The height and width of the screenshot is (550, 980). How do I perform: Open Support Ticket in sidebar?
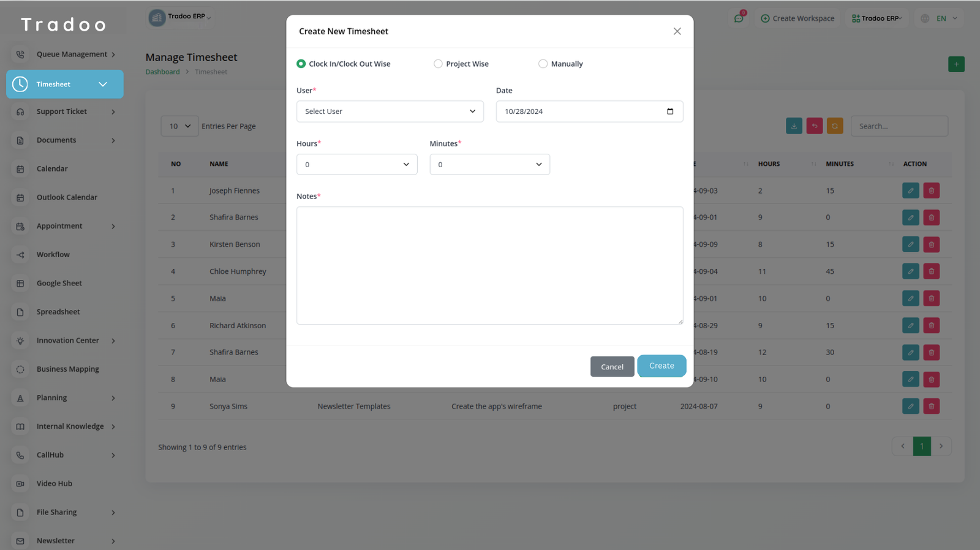coord(62,111)
